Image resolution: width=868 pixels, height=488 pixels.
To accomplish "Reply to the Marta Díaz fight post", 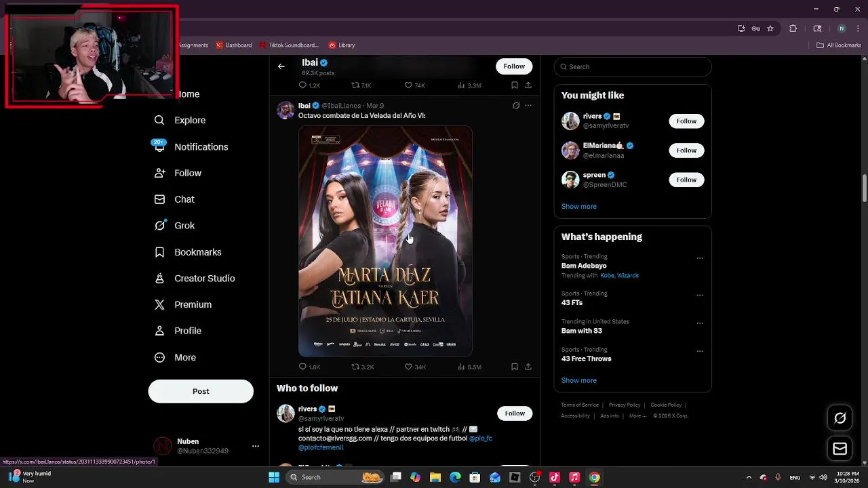I will (309, 367).
